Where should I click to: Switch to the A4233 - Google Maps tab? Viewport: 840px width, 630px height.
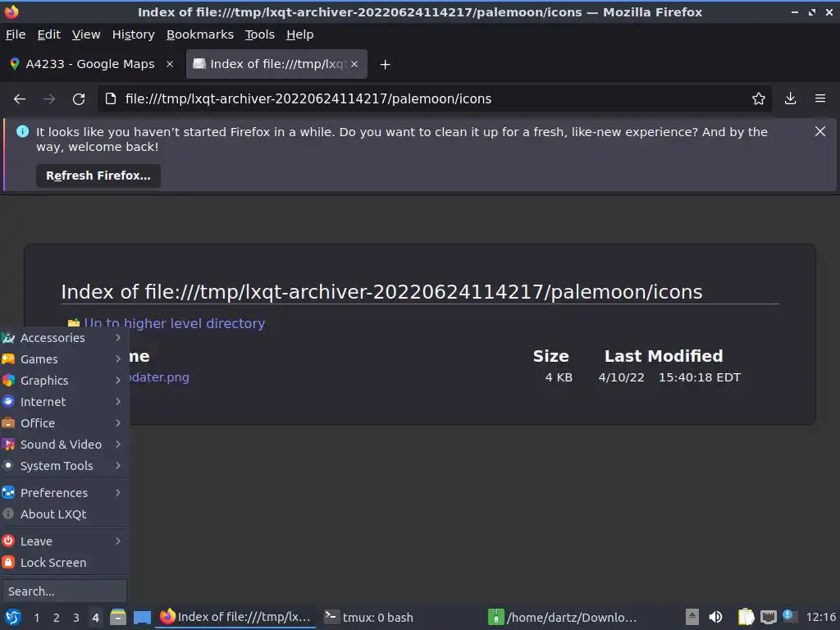pos(90,64)
